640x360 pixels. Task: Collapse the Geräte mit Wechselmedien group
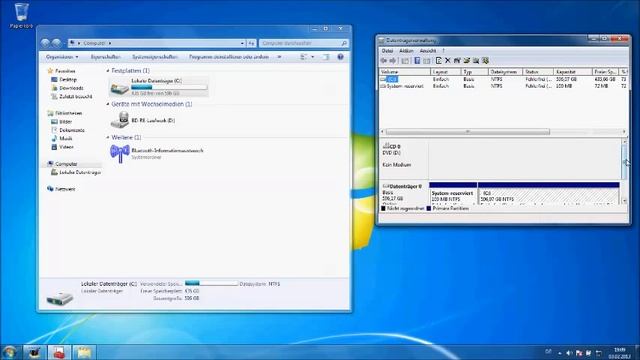coord(108,104)
